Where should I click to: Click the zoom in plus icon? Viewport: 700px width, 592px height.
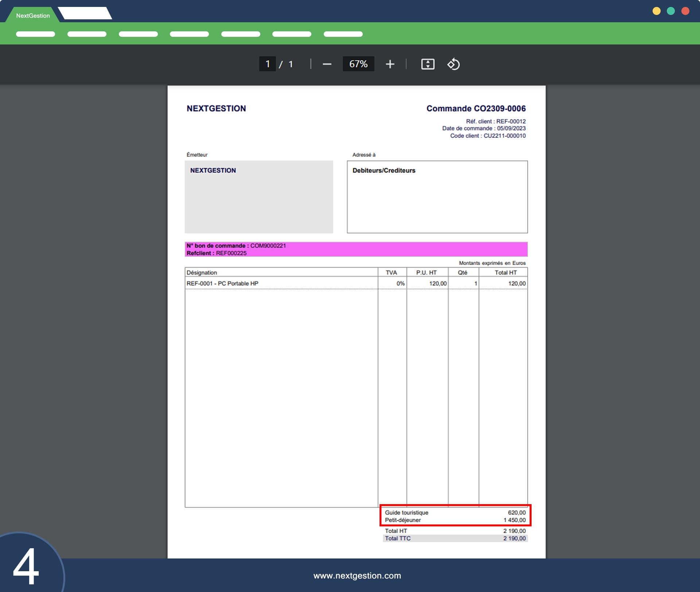[x=390, y=64]
